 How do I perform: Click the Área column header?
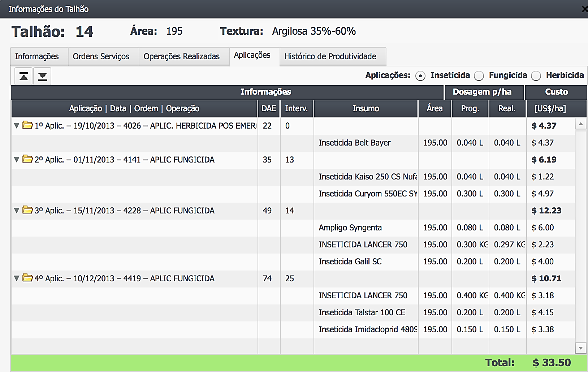(435, 109)
